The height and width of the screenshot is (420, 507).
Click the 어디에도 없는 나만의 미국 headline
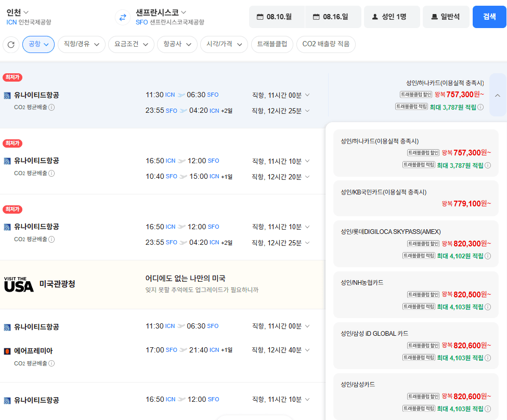tap(185, 279)
